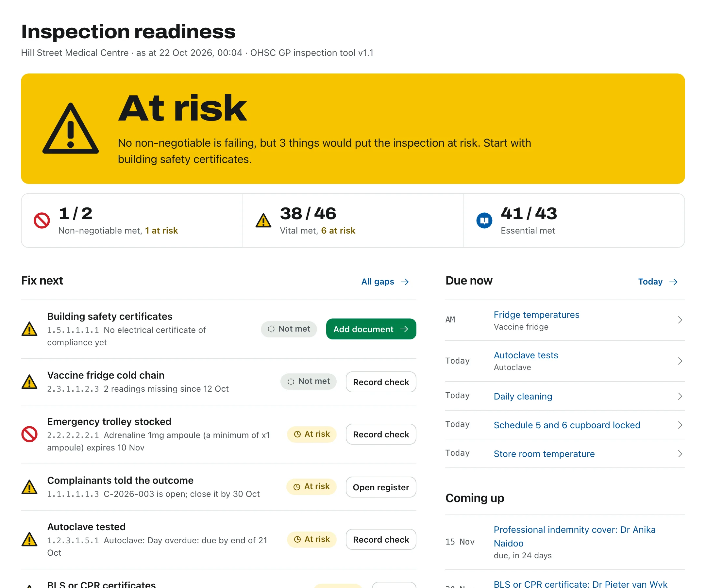Click the arrow next to All gaps
Image resolution: width=706 pixels, height=588 pixels.
(x=405, y=282)
